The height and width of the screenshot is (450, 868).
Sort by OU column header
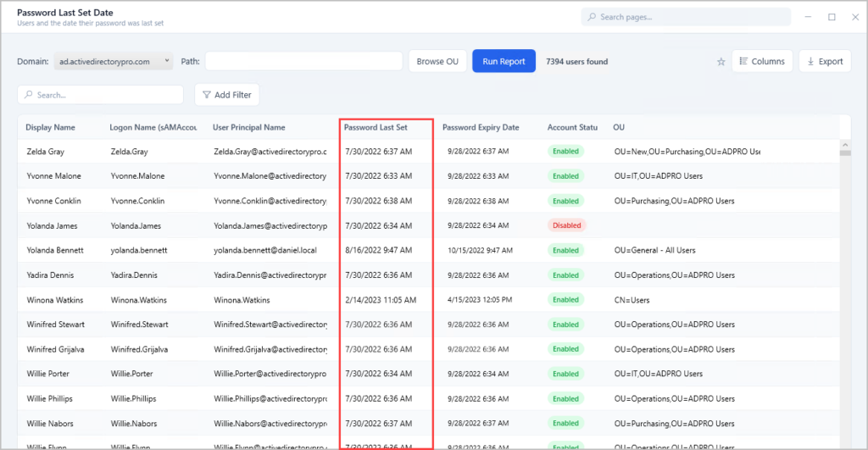coord(619,127)
